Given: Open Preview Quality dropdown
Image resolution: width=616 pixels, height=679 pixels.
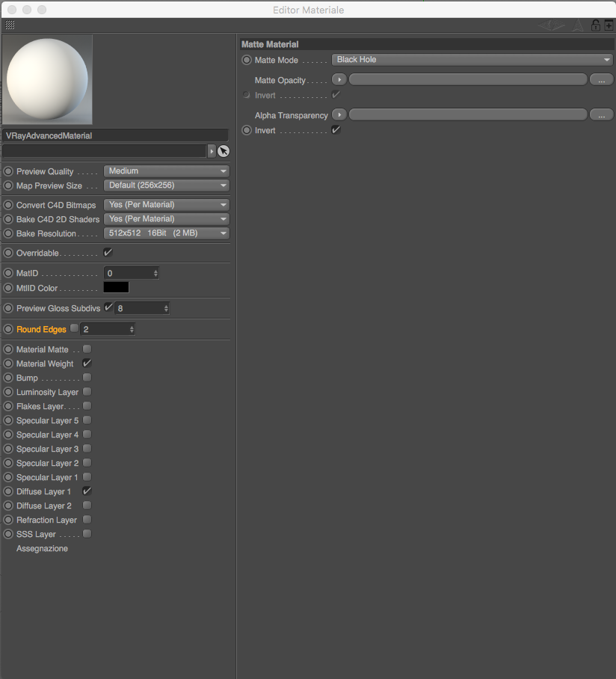Looking at the screenshot, I should 167,171.
